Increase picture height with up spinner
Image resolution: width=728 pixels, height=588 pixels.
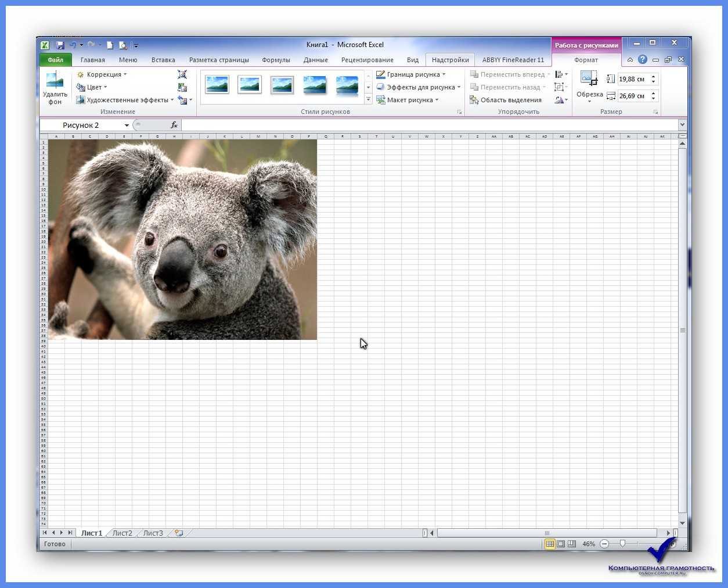coord(654,77)
